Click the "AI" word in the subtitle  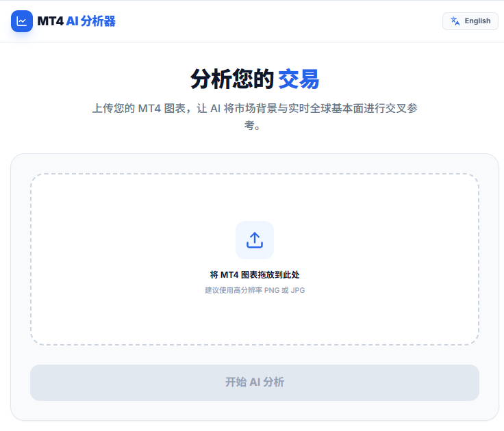click(x=215, y=109)
